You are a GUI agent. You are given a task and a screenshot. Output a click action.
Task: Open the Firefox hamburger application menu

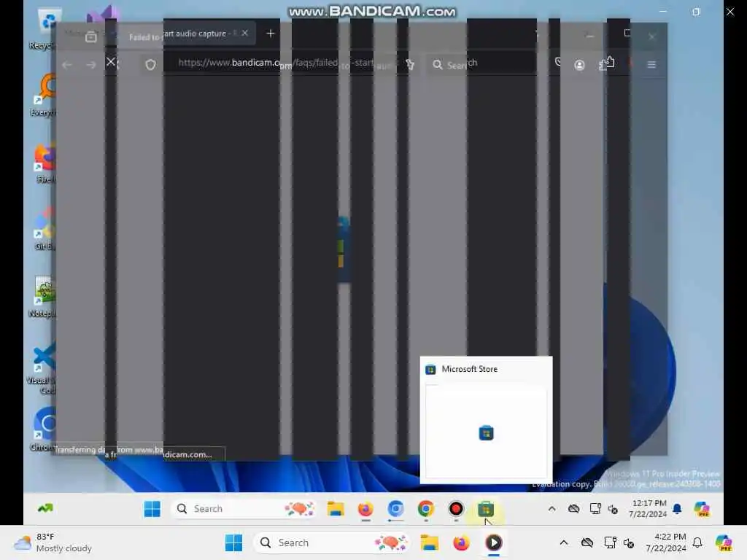pyautogui.click(x=651, y=64)
